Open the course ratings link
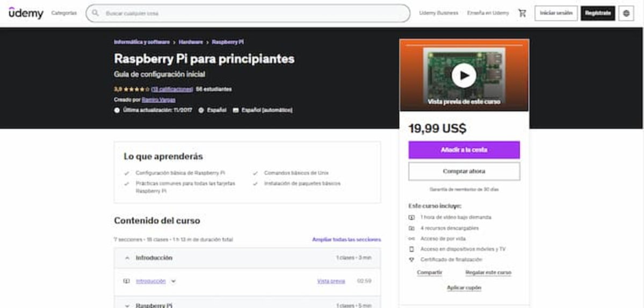The width and height of the screenshot is (644, 308). [x=172, y=89]
